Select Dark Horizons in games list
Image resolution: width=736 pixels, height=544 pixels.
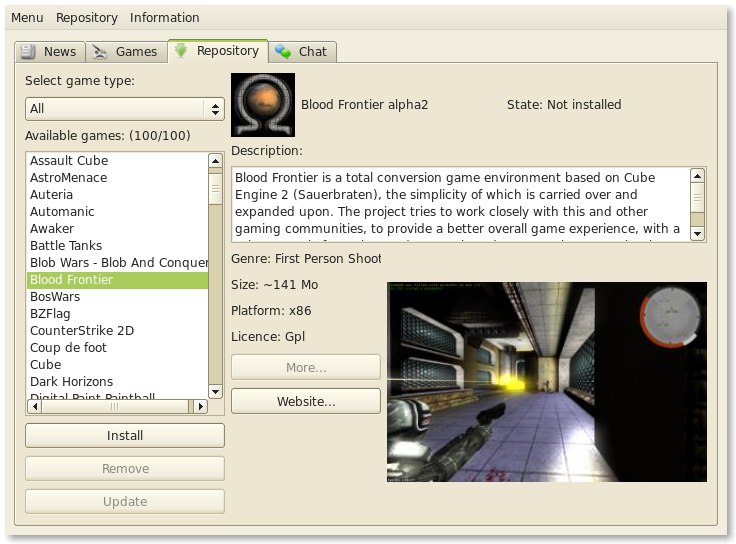coord(117,382)
